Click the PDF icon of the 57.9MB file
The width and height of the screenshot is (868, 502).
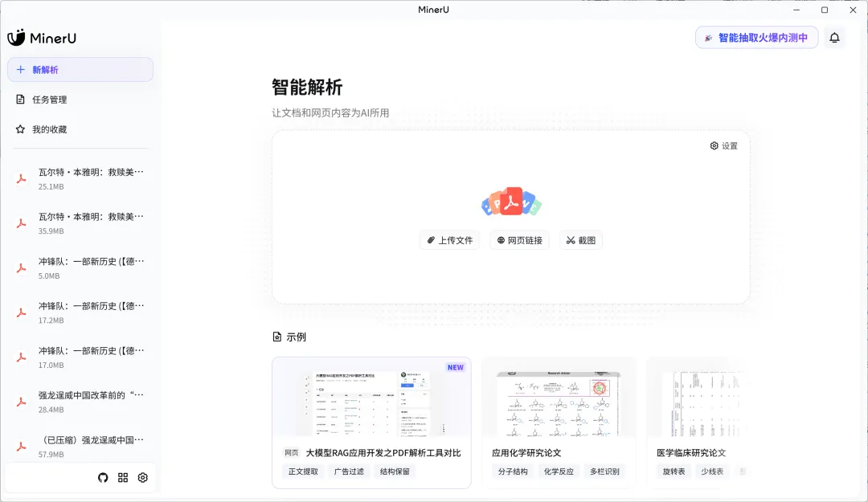pyautogui.click(x=21, y=447)
